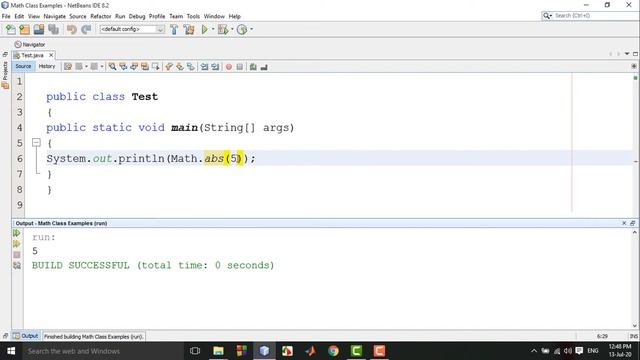Click the Last Edit icon in the editor toolbar
Viewport: 640px width, 360px height.
68,67
